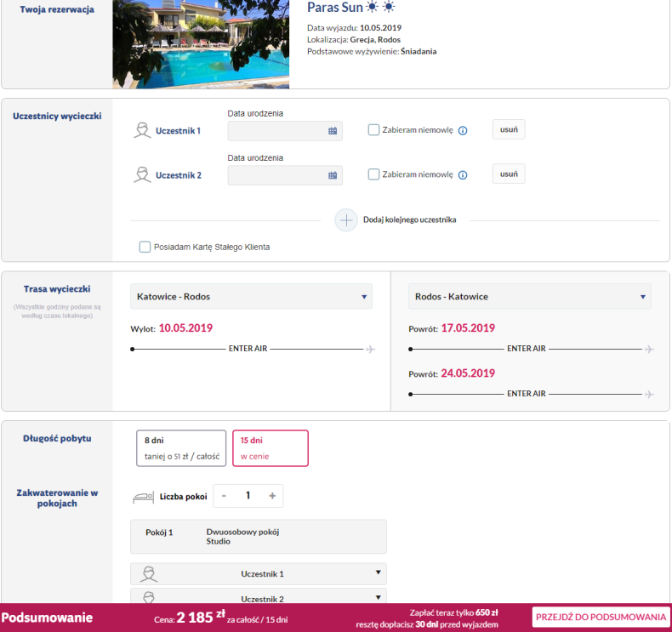Screen dimensions: 672x632
Task: Click Uczestnik 2 date of birth field
Action: pyautogui.click(x=285, y=176)
